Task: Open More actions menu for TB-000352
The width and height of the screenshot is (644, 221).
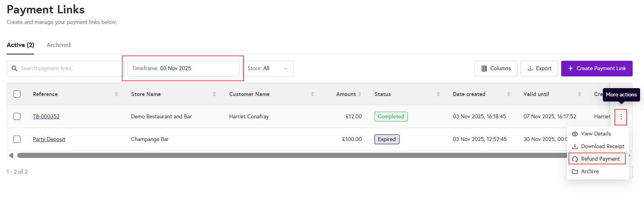Action: click(621, 117)
